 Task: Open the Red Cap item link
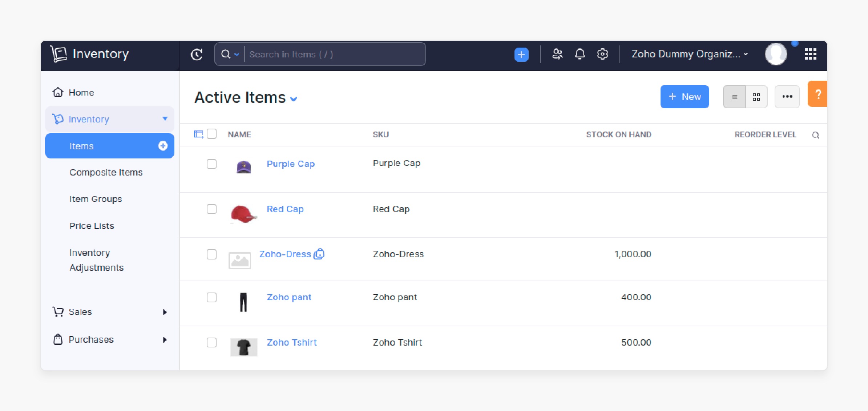285,209
